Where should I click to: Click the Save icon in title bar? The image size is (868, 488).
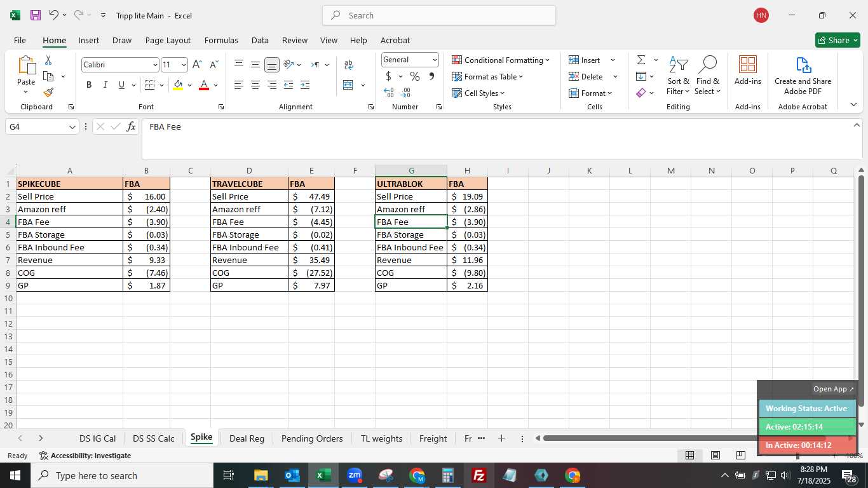(36, 15)
